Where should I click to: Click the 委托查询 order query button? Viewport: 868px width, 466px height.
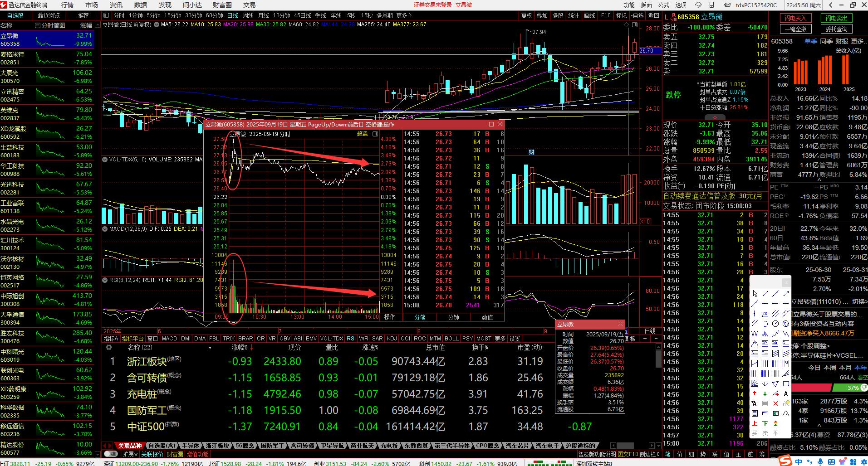coord(836,29)
